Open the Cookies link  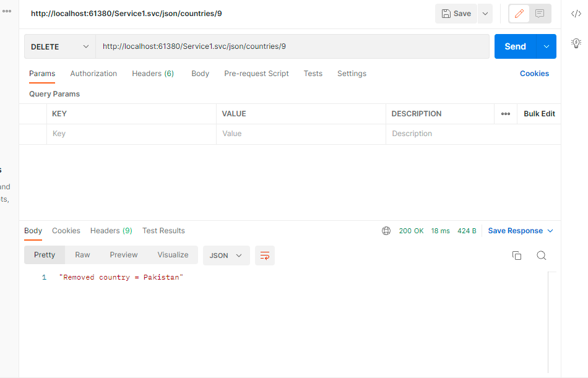tap(534, 74)
